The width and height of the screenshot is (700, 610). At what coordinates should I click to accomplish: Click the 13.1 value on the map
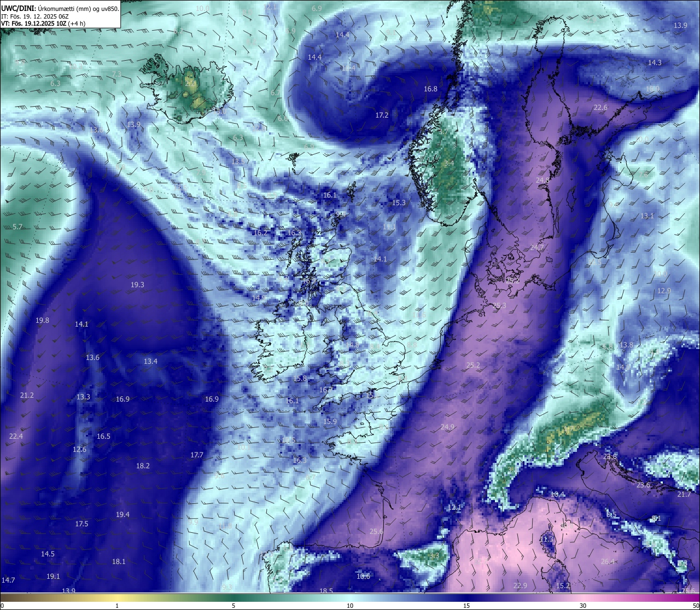tap(647, 216)
